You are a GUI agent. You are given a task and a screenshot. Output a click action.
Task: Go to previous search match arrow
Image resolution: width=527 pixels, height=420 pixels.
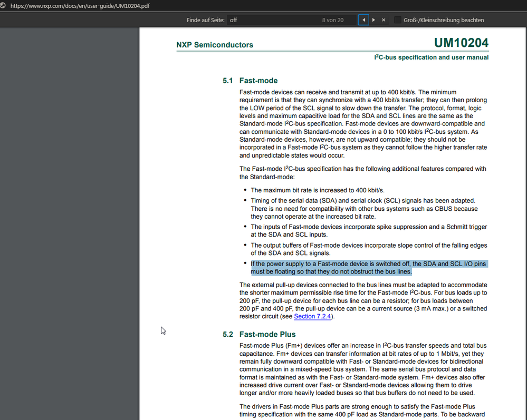coord(363,20)
